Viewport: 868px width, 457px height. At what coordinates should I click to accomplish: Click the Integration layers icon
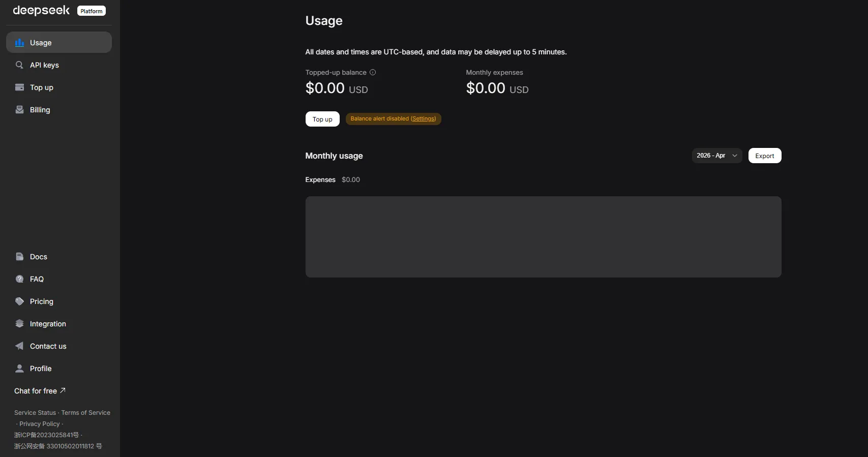[x=20, y=324]
